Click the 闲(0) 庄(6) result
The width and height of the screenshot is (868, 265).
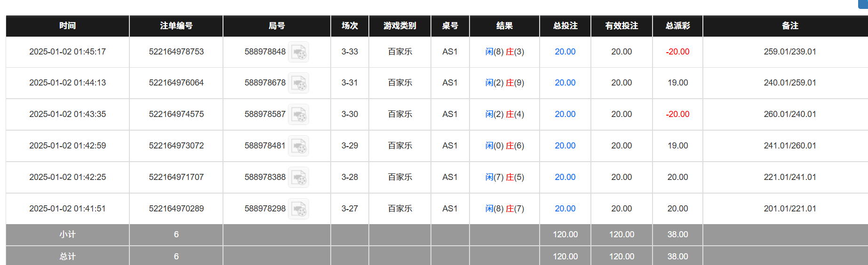[504, 146]
